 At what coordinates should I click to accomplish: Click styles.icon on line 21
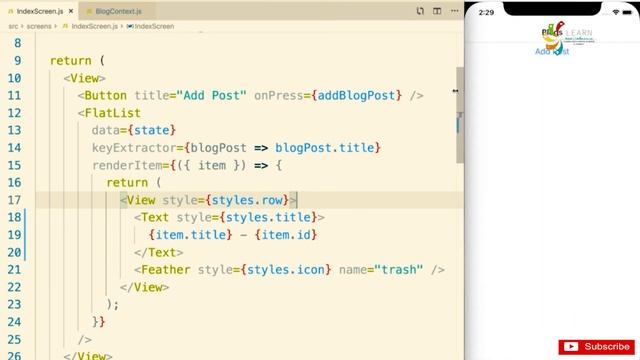pyautogui.click(x=286, y=270)
